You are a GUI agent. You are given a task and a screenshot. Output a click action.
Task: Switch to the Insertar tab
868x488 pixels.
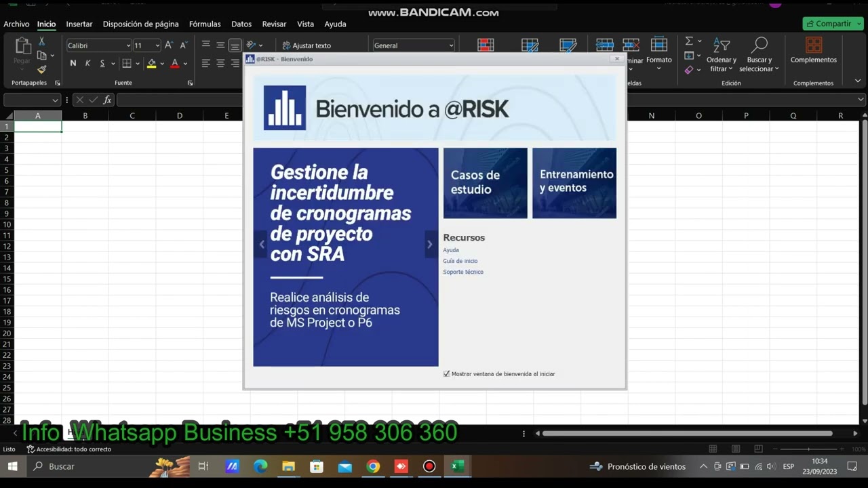(x=79, y=24)
